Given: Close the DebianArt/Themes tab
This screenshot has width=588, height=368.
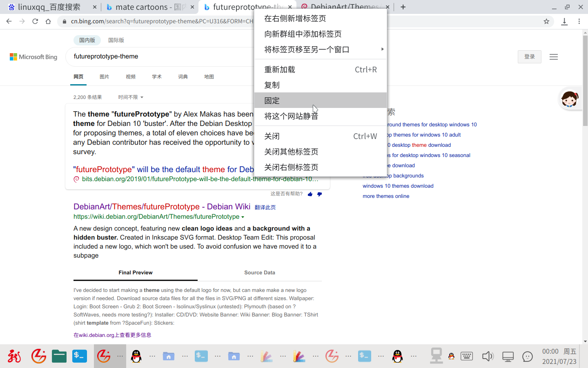Looking at the screenshot, I should pos(388,7).
